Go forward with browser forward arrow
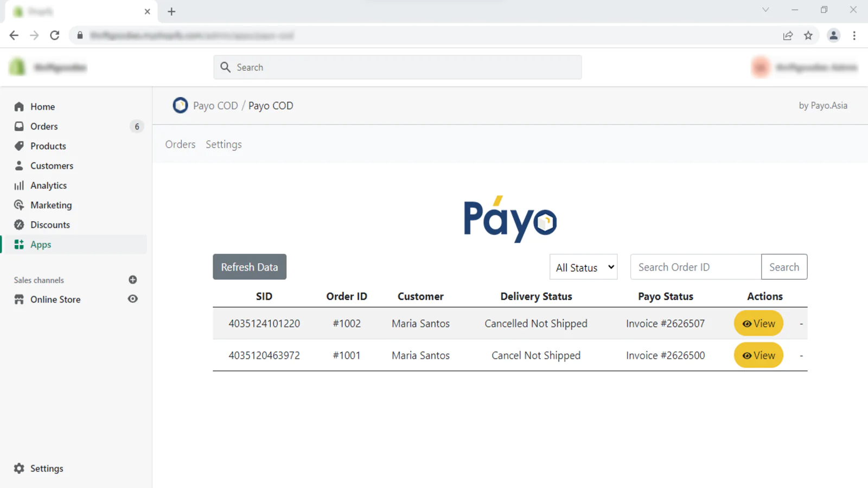 (34, 35)
